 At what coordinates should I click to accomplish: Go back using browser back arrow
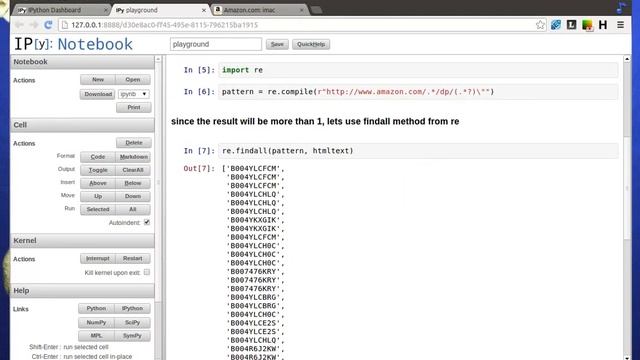20,25
